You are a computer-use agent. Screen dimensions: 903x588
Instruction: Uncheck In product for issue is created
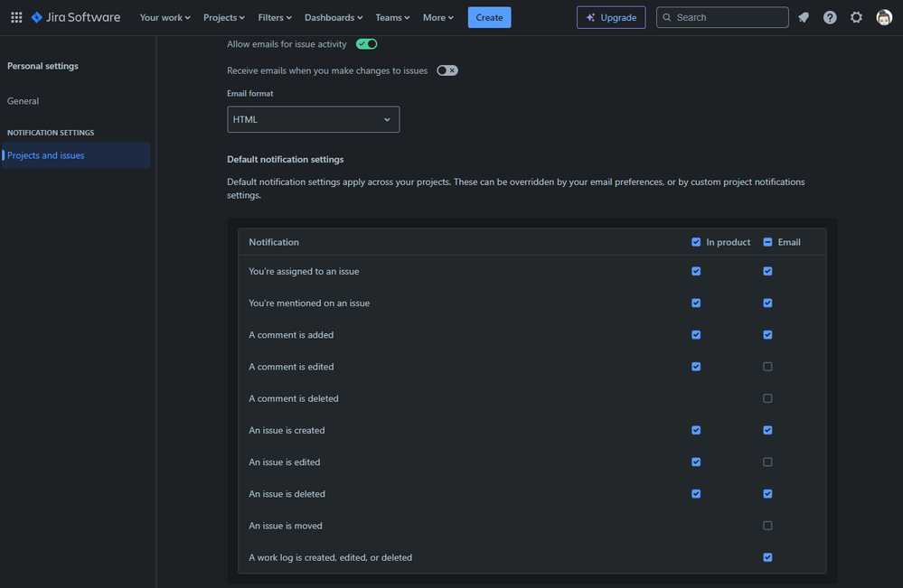point(696,430)
